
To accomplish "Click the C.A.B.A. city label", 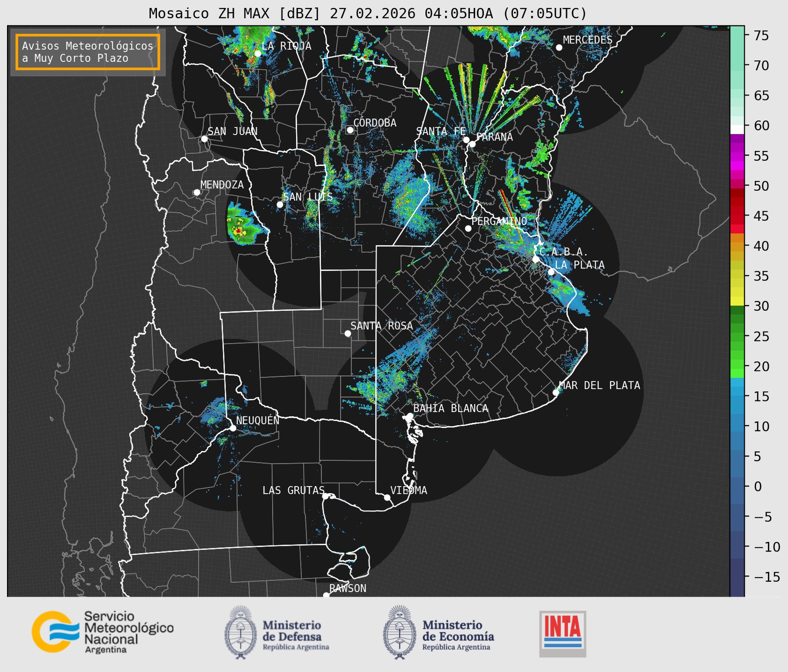I will [x=564, y=252].
